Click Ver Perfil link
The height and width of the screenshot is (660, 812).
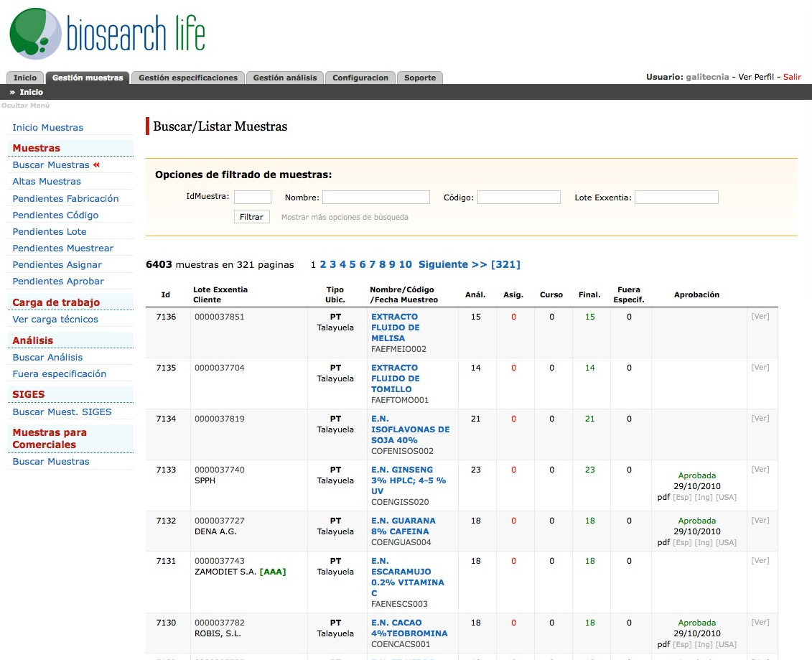[756, 77]
